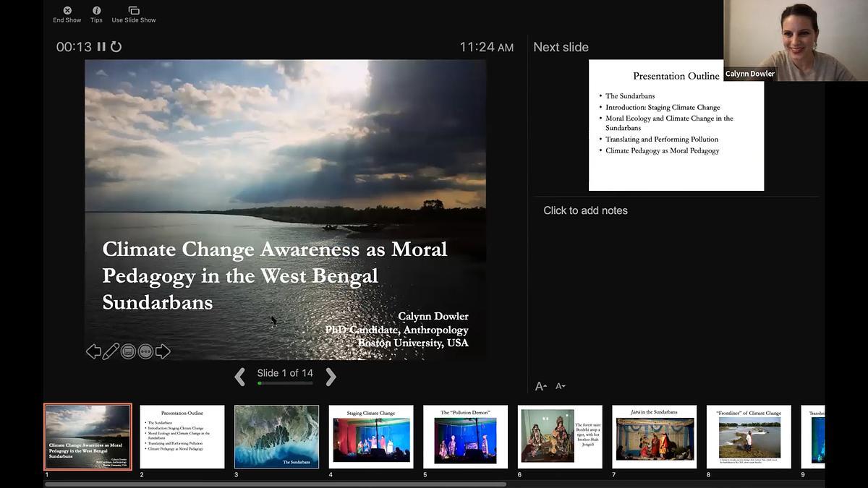Click the Use Slide Show icon
This screenshot has height=488, width=868.
click(134, 11)
